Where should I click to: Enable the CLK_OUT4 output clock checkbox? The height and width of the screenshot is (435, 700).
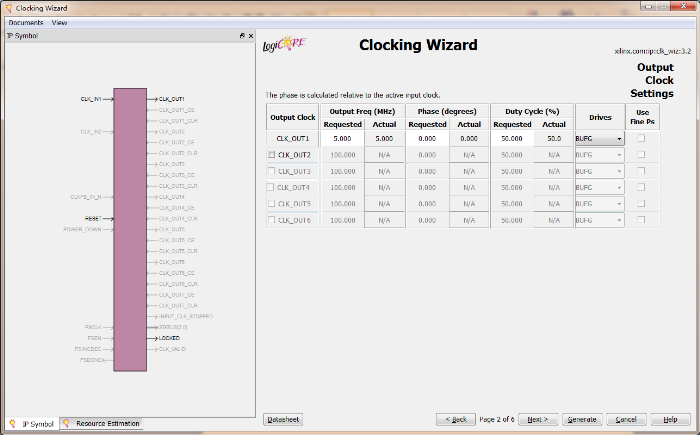(271, 187)
